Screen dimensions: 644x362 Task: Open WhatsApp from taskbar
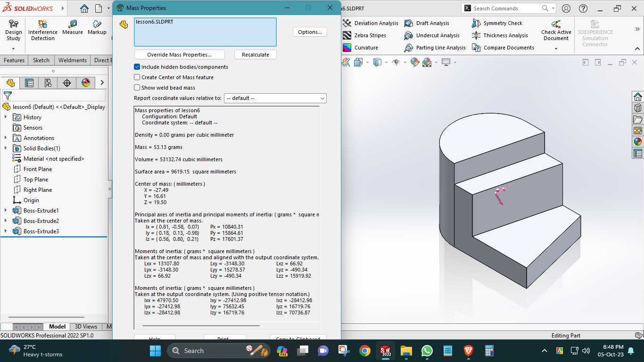click(427, 351)
